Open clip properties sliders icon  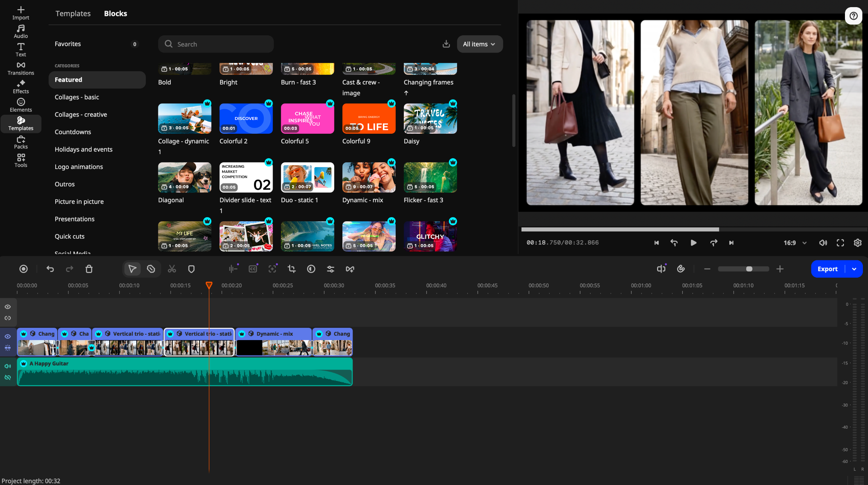(331, 269)
